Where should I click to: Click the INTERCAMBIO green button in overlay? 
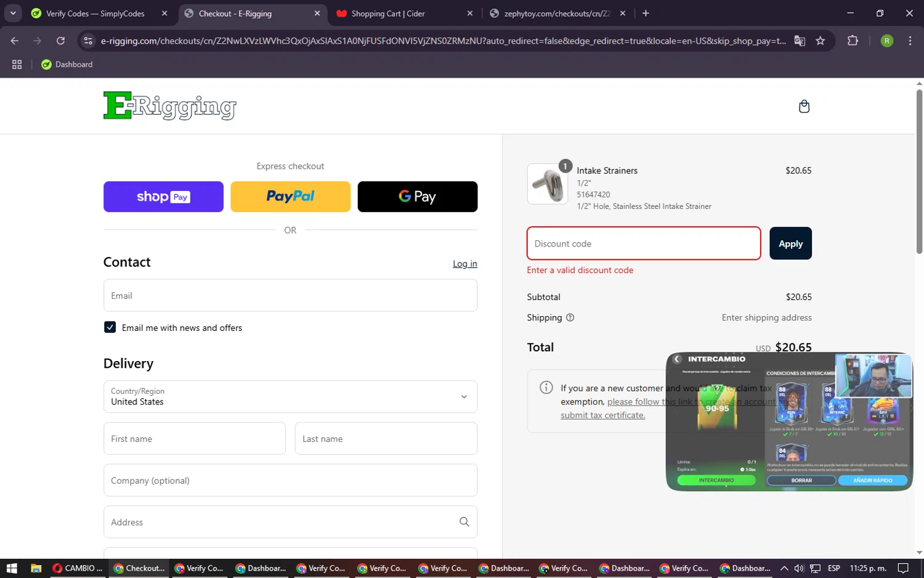tap(716, 480)
